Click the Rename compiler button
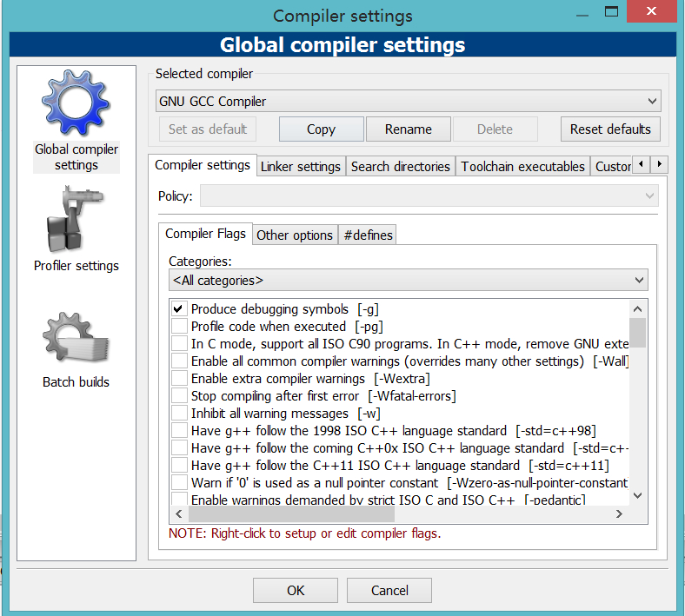The height and width of the screenshot is (616, 685). (408, 129)
